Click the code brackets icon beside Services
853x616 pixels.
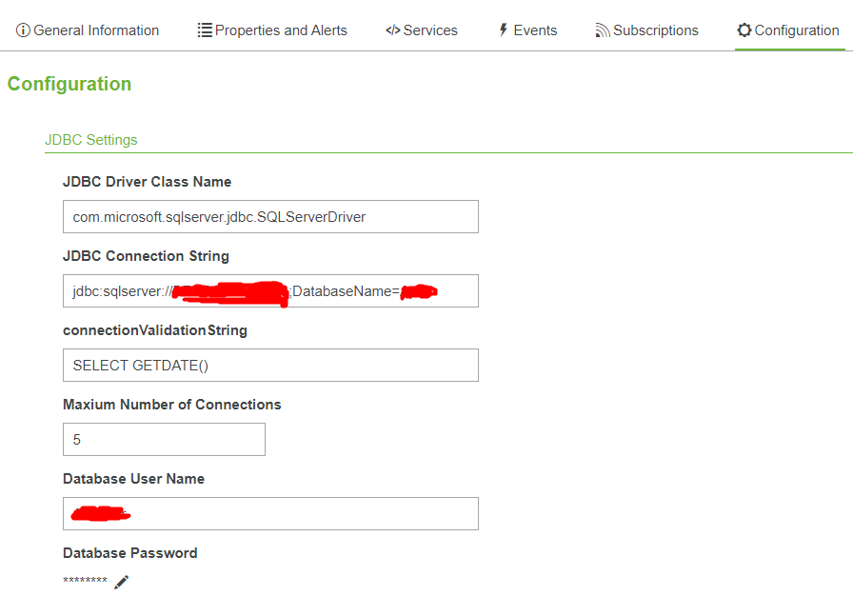(392, 30)
